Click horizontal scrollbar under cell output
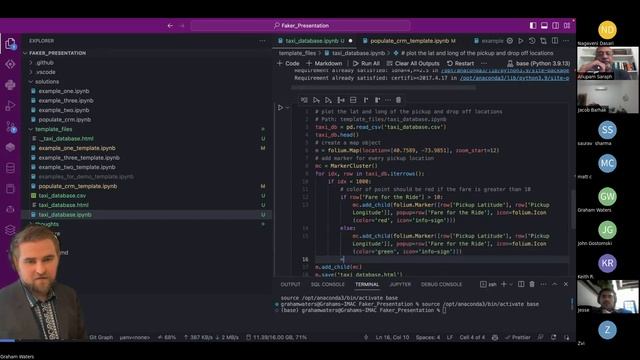Image resolution: width=640 pixels, height=360 pixels. (384, 87)
